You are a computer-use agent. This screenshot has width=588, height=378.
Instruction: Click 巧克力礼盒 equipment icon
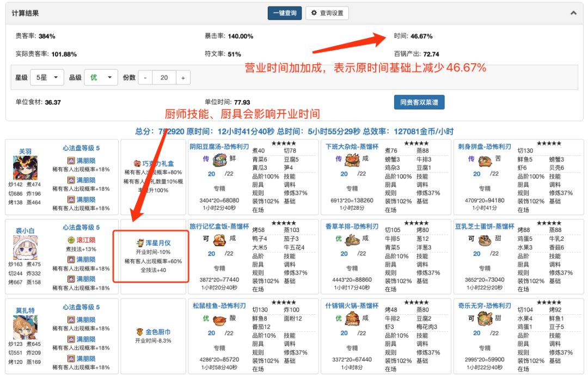137,163
